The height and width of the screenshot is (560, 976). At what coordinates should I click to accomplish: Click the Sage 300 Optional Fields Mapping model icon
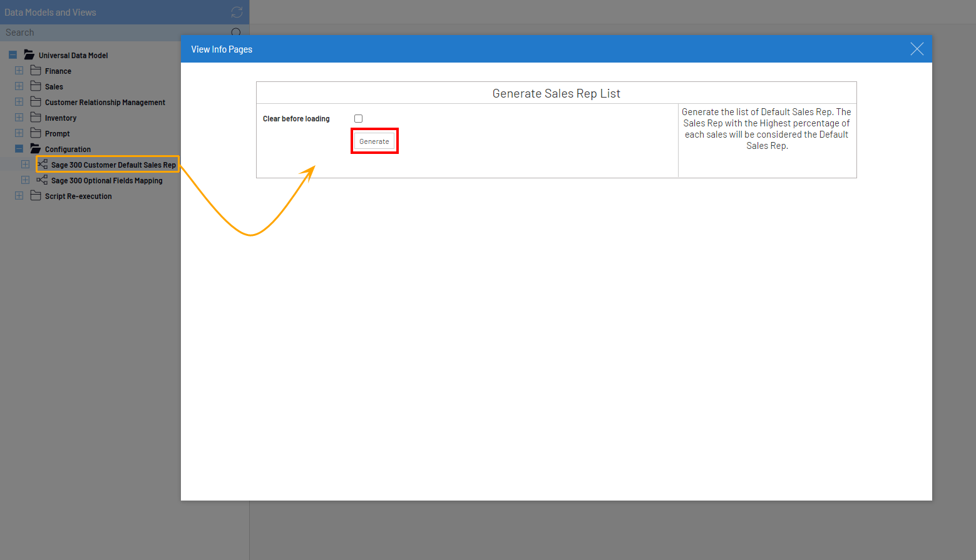[42, 180]
